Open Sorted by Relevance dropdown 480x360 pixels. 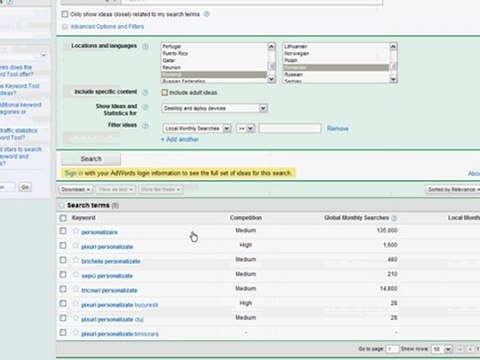(453, 189)
